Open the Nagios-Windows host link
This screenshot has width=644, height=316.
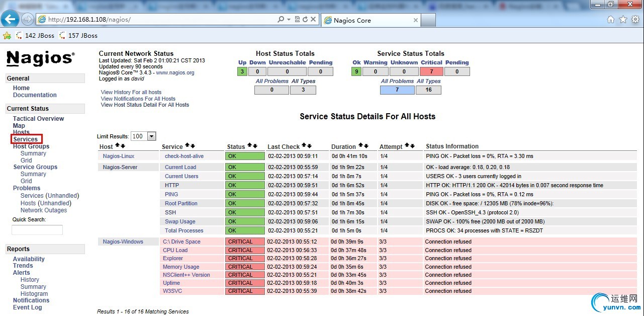[123, 242]
